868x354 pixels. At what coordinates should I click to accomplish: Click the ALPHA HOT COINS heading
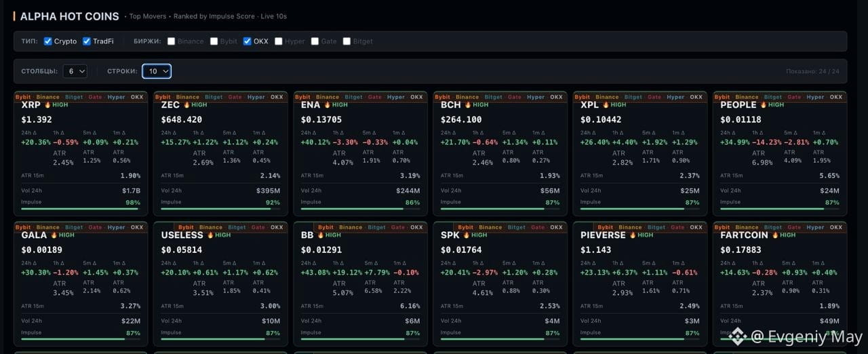(x=69, y=16)
